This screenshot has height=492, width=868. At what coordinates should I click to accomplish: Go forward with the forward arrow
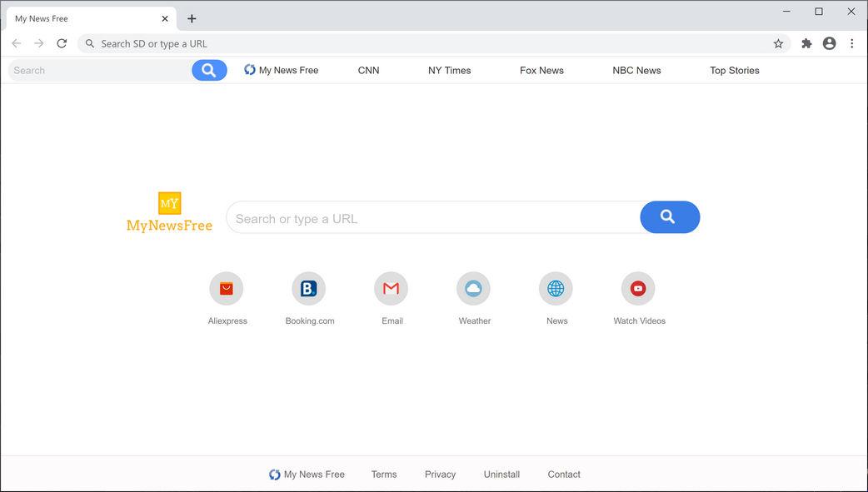coord(39,44)
